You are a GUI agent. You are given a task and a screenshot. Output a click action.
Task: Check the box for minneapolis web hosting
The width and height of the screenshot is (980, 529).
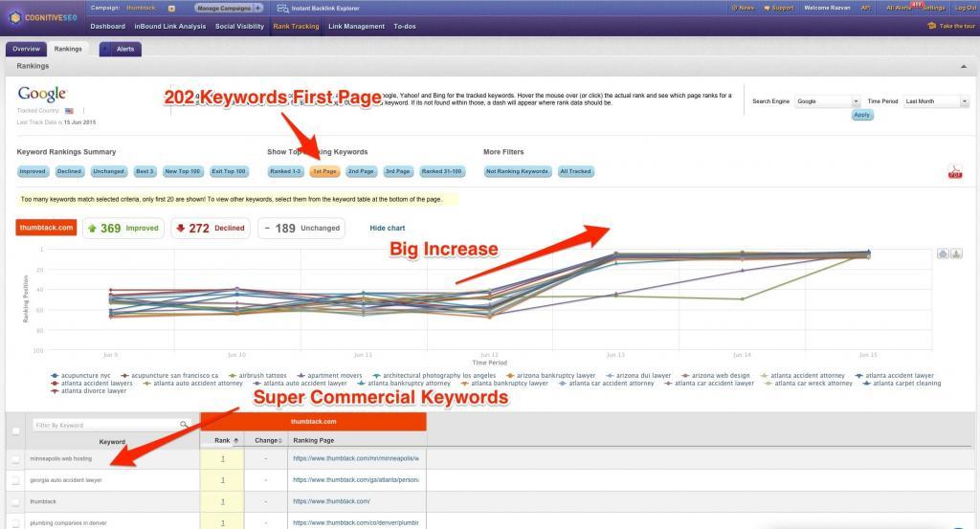point(14,459)
